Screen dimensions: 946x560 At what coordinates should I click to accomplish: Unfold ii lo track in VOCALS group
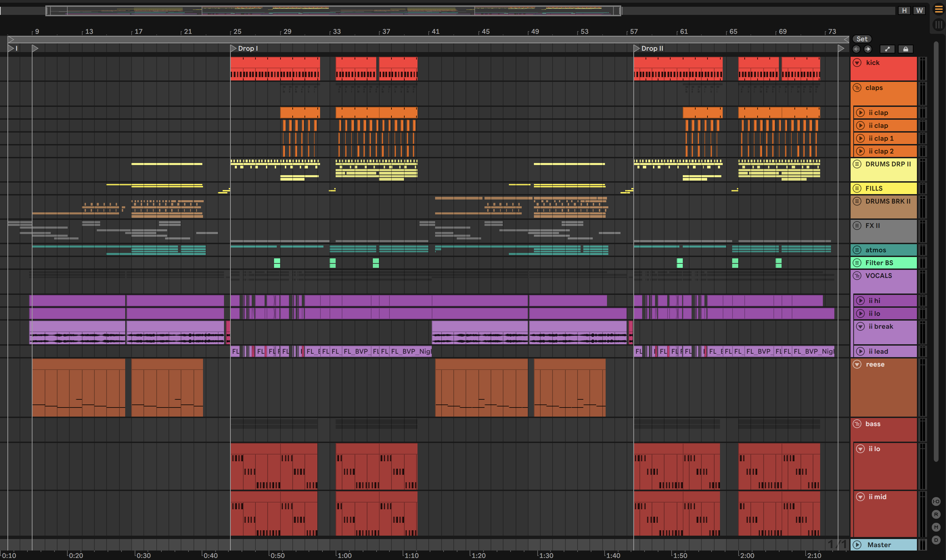[860, 313]
